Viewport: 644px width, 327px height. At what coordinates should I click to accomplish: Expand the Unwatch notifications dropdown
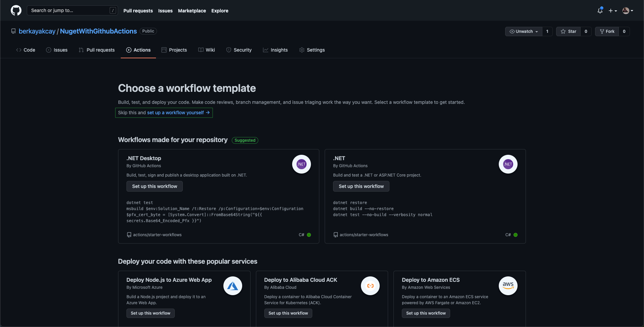[x=524, y=31]
